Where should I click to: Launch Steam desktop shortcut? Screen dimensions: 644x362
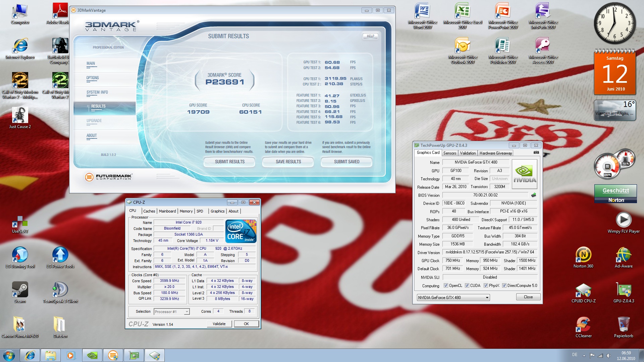point(20,292)
